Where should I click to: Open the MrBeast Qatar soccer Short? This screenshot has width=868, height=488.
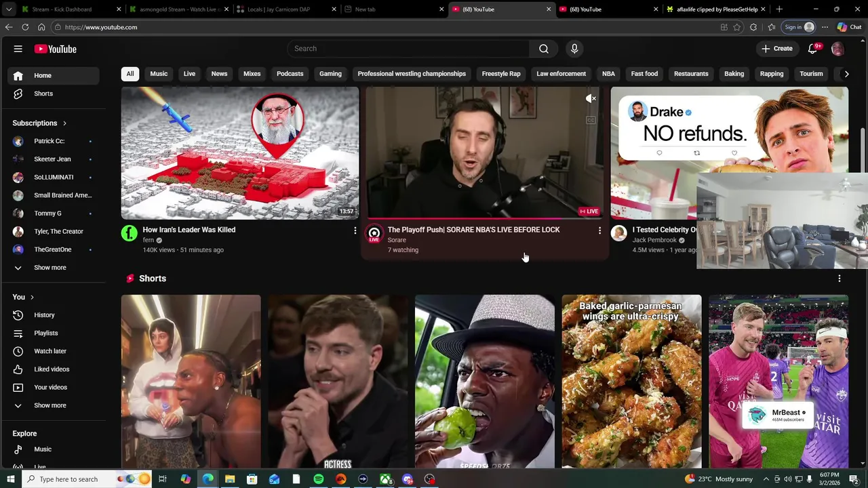[778, 381]
